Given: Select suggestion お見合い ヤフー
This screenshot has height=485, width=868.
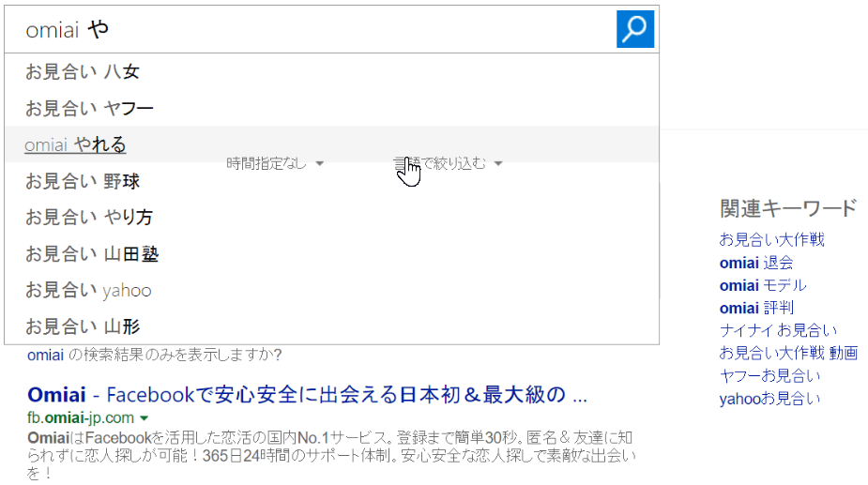Looking at the screenshot, I should coord(89,109).
